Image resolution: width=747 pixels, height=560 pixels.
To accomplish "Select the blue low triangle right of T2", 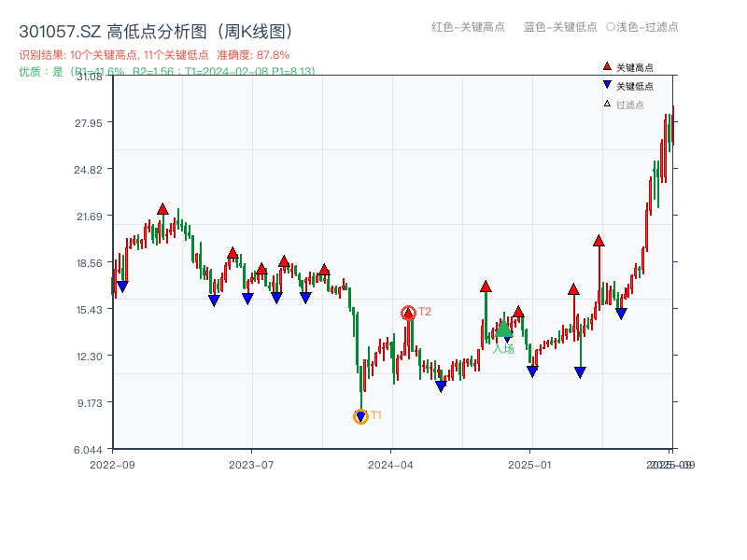I will pyautogui.click(x=441, y=386).
